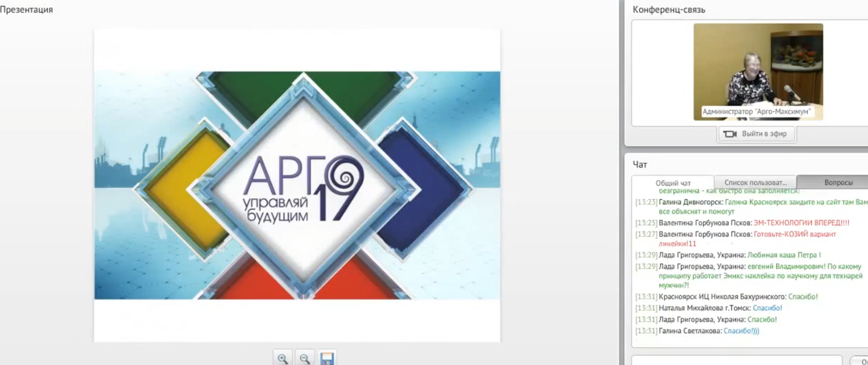Click the camera icon to go on air

coord(730,134)
